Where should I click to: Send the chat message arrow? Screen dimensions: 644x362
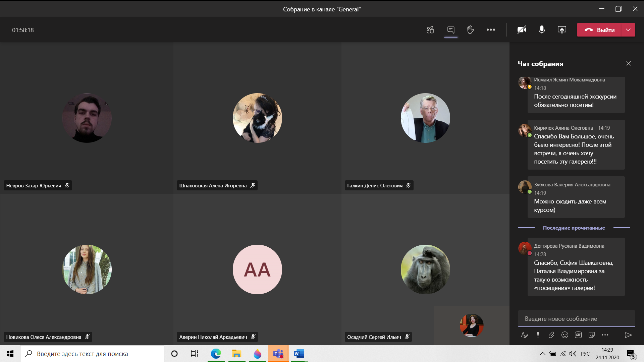(629, 335)
